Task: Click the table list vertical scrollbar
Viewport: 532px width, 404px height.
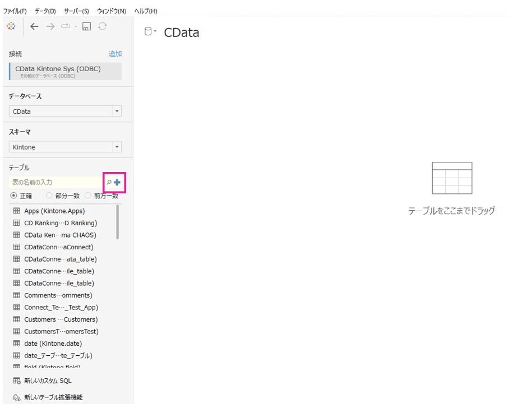Action: click(117, 222)
